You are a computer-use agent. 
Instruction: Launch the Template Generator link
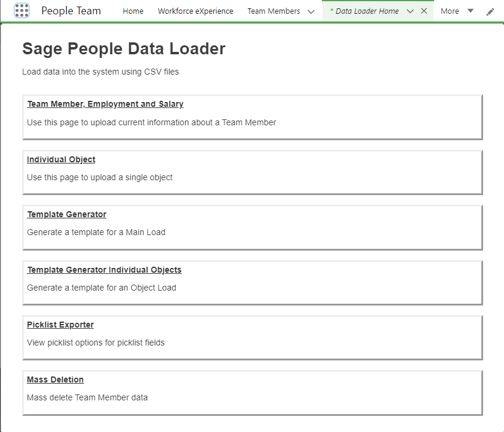pyautogui.click(x=66, y=214)
